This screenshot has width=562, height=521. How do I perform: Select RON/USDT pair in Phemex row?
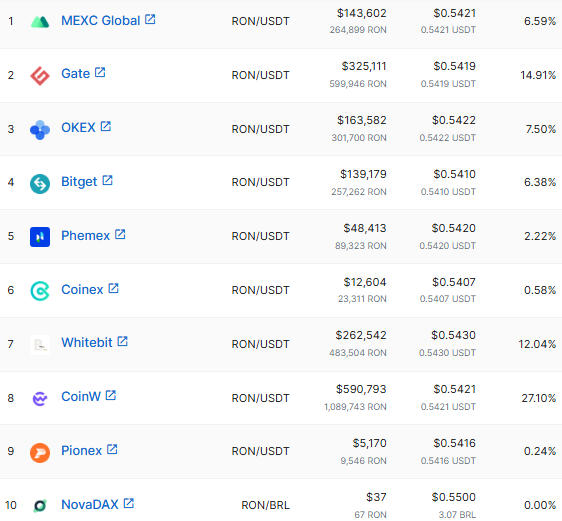point(261,236)
